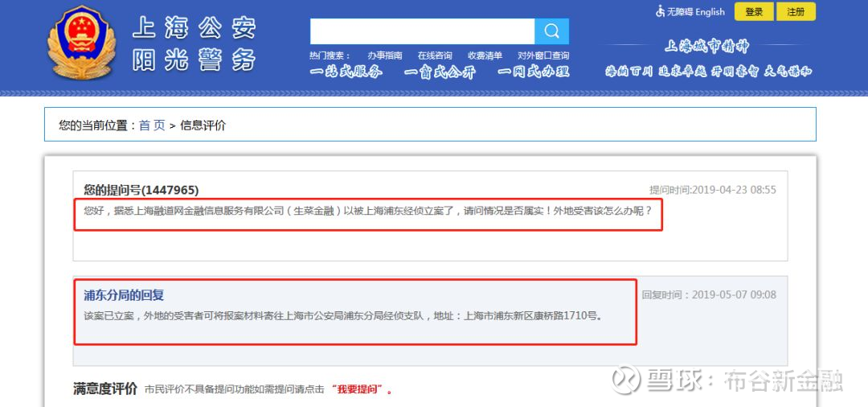This screenshot has width=868, height=407.
Task: Click the magnifier search icon button
Action: pos(551,31)
